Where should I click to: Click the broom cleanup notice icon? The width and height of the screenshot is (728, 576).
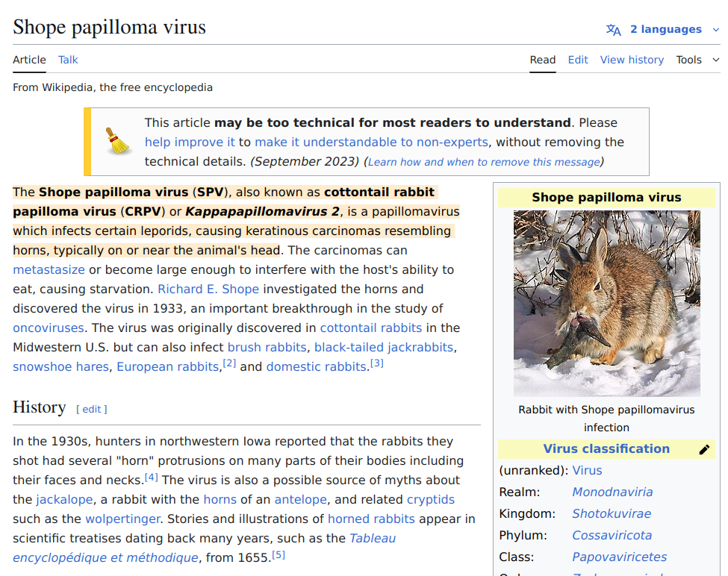[x=117, y=142]
